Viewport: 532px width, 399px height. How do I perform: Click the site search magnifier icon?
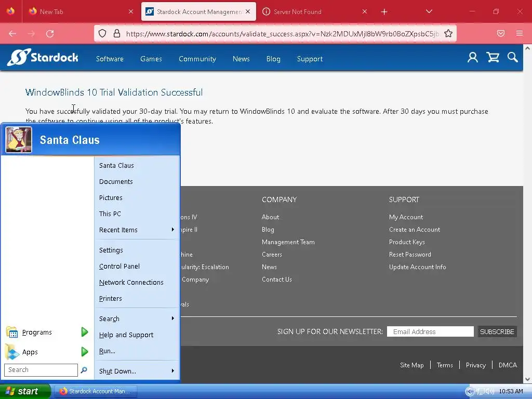click(513, 57)
